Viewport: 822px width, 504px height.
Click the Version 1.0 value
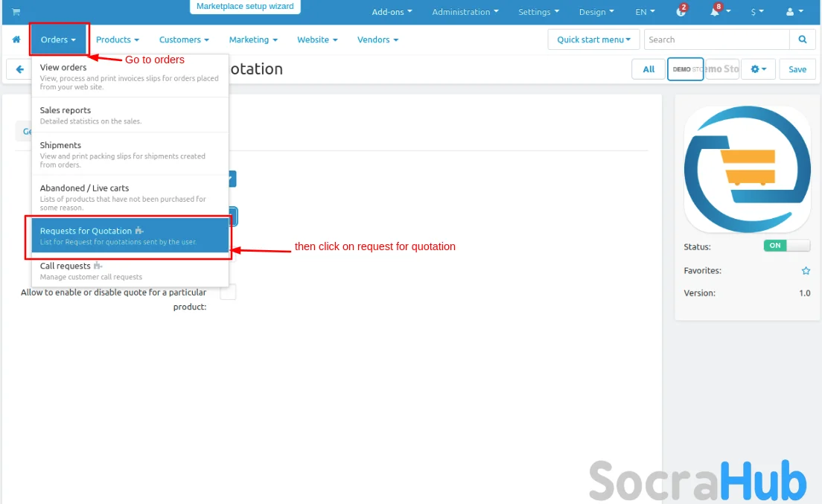click(x=805, y=293)
